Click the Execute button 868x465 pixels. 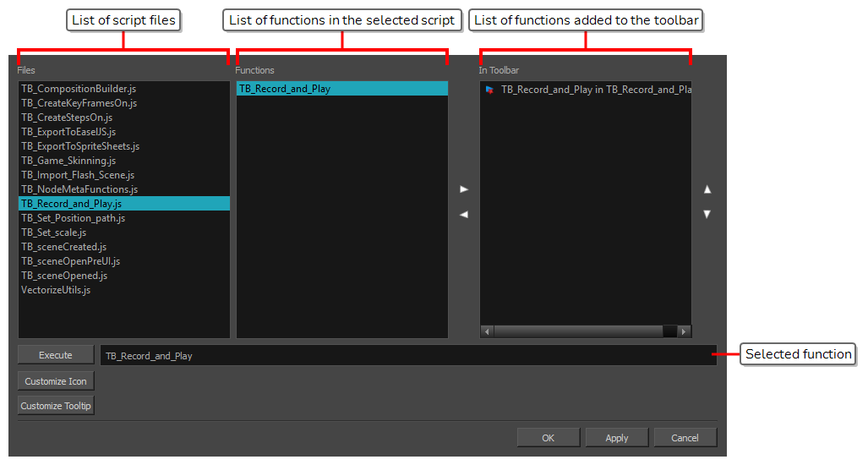[x=56, y=355]
